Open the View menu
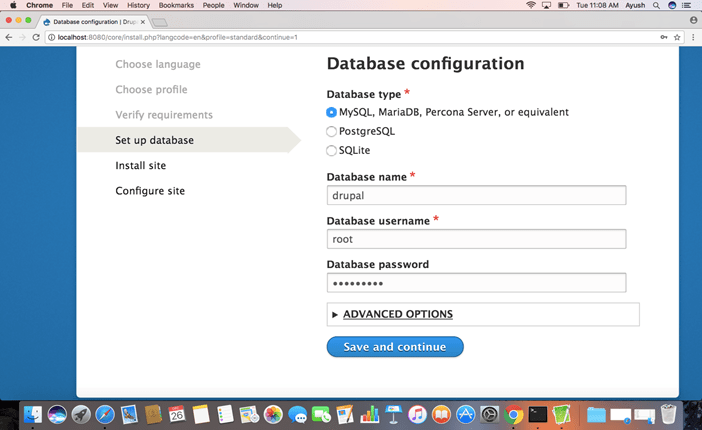The height and width of the screenshot is (430, 702). tap(110, 5)
